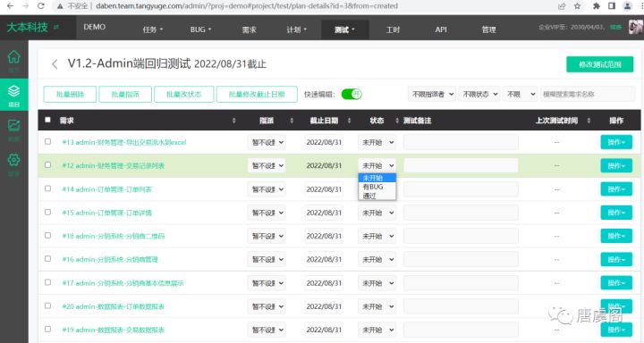
Task: Go to the 工时 tab in the top navigation
Action: [x=393, y=29]
